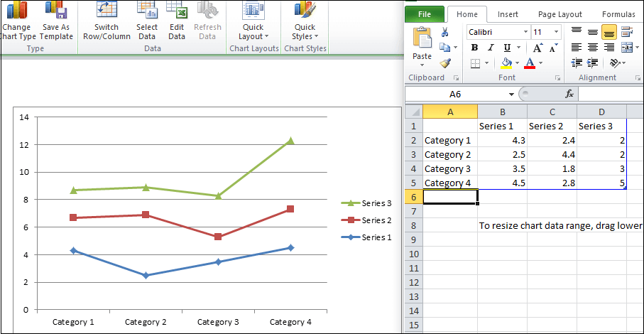This screenshot has height=334, width=644.
Task: Open the Orientation dropdown arrow
Action: tap(624, 63)
